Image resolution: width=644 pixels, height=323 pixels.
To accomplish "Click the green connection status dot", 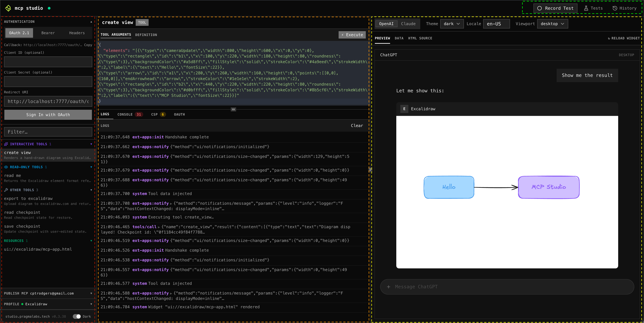I will 49,8.
